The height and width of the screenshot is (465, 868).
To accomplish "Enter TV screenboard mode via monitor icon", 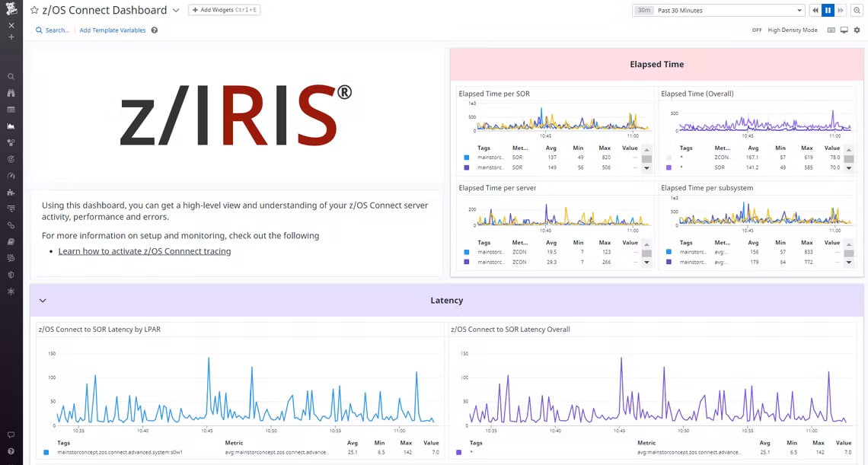I will (844, 30).
